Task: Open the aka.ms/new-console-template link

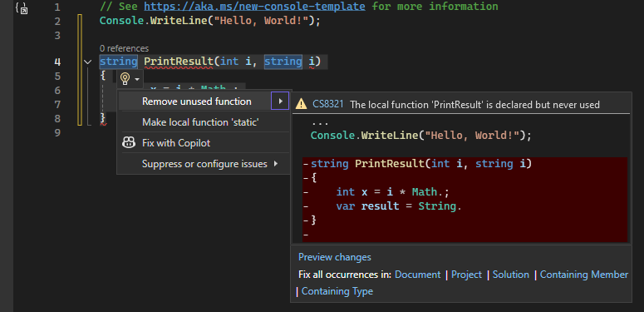Action: [x=254, y=7]
